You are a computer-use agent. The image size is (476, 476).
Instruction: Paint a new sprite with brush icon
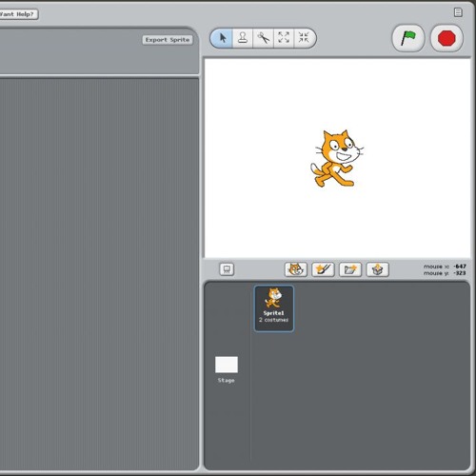coord(323,269)
